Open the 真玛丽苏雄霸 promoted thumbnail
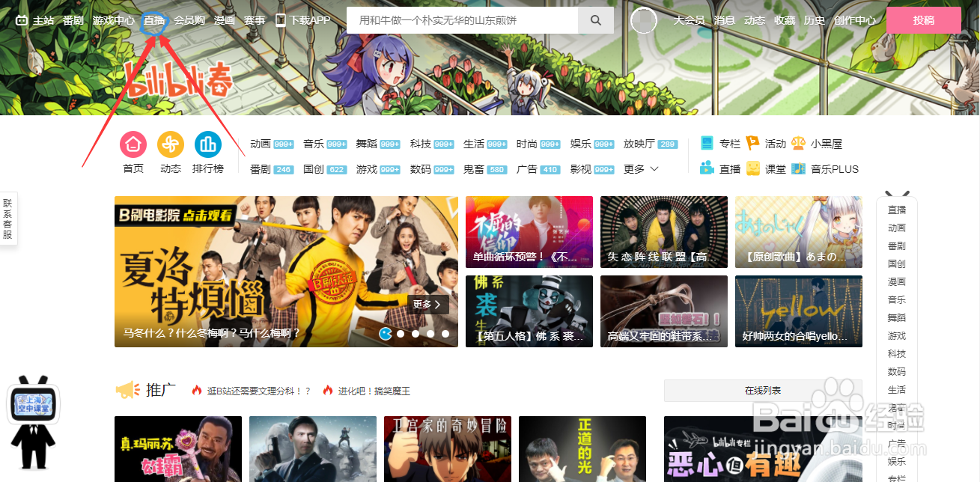This screenshot has height=482, width=980. (x=178, y=449)
